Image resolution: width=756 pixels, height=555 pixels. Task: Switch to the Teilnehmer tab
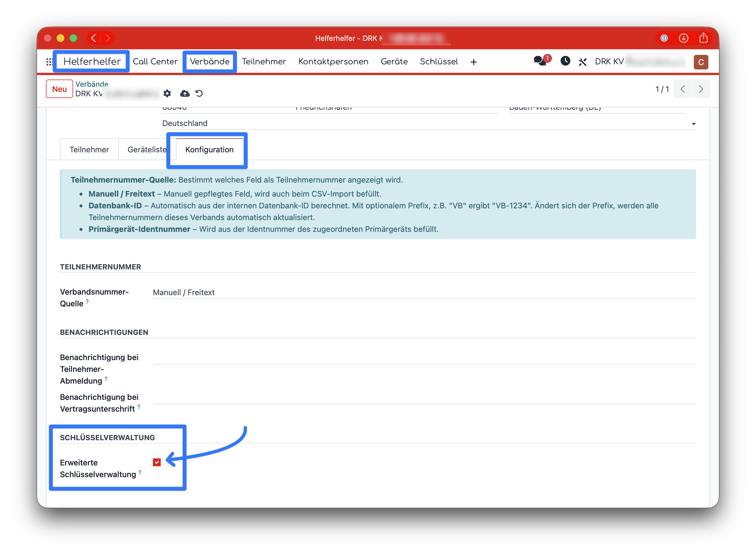pos(89,150)
